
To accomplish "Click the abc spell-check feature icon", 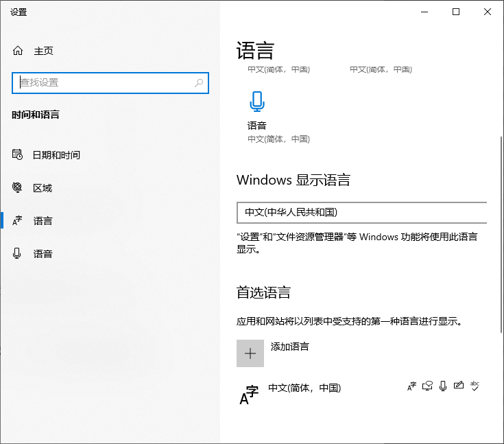I will pos(475,386).
